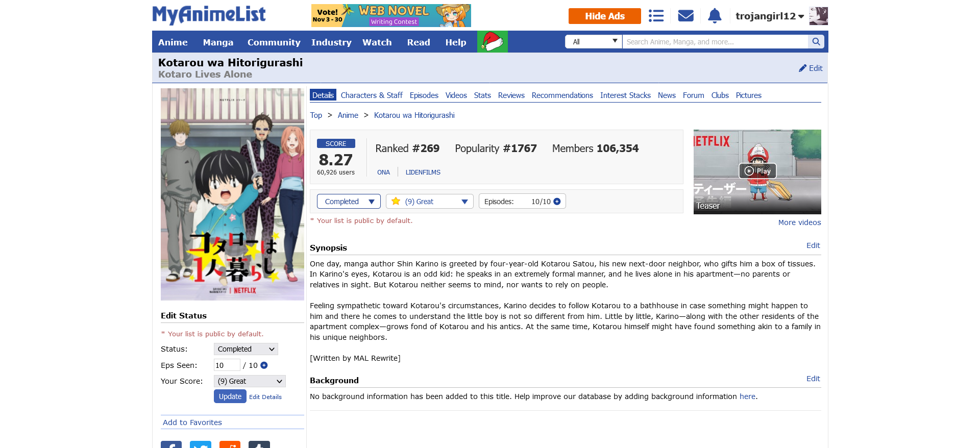
Task: Switch to the Videos tab
Action: 456,95
